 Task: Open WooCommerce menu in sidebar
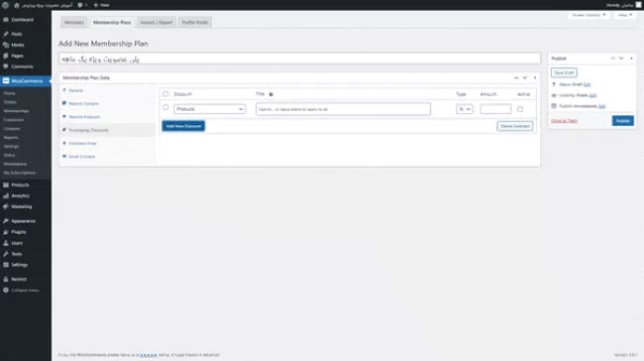[x=26, y=81]
